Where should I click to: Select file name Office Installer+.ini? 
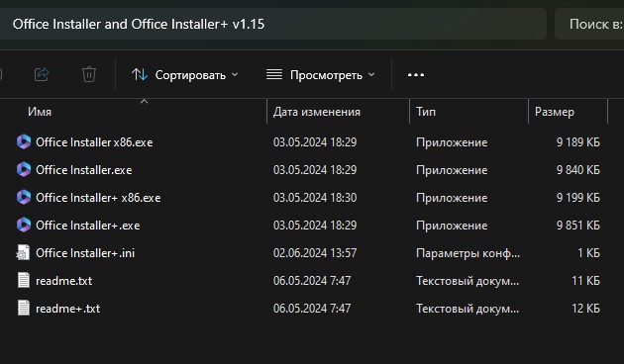85,253
